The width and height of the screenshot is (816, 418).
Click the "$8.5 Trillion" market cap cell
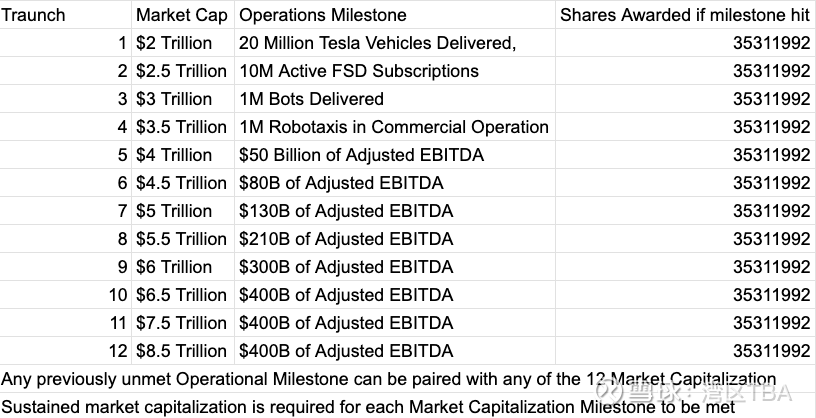181,351
